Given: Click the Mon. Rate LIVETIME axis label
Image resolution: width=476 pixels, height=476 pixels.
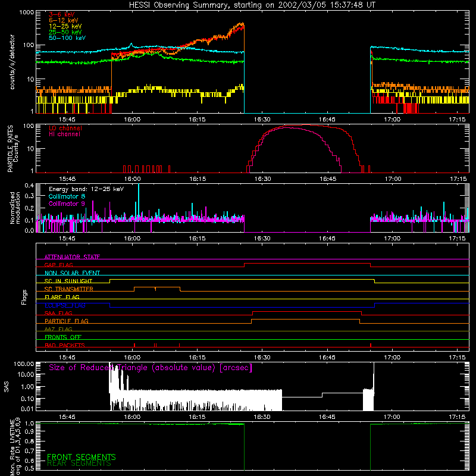Looking at the screenshot, I should (x=15, y=448).
